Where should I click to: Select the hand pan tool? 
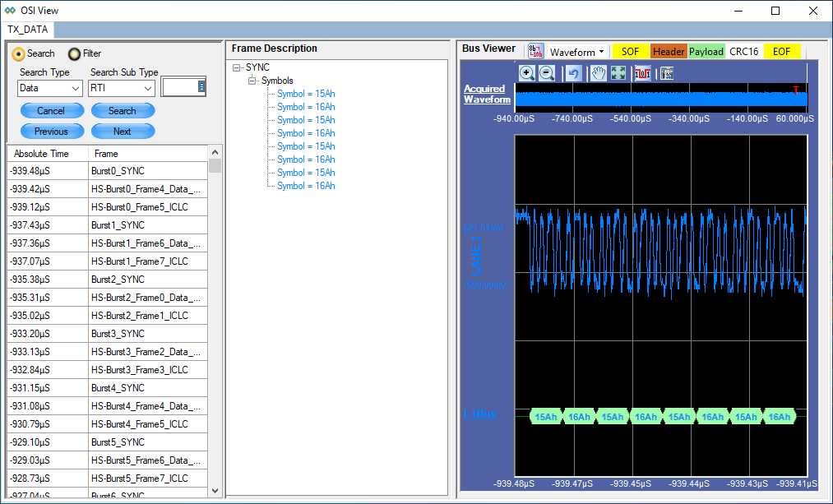click(x=599, y=73)
